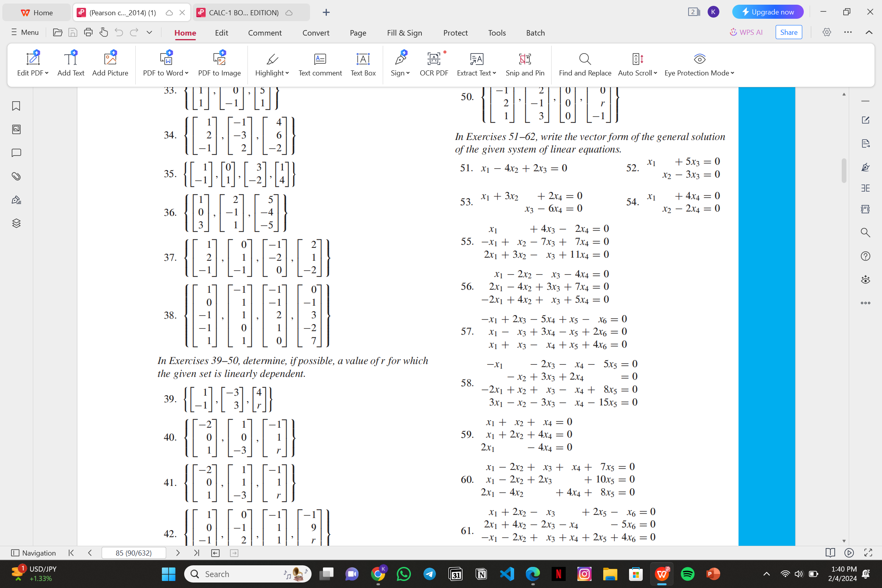Open the Add Picture tool
The height and width of the screenshot is (588, 882).
pyautogui.click(x=110, y=65)
